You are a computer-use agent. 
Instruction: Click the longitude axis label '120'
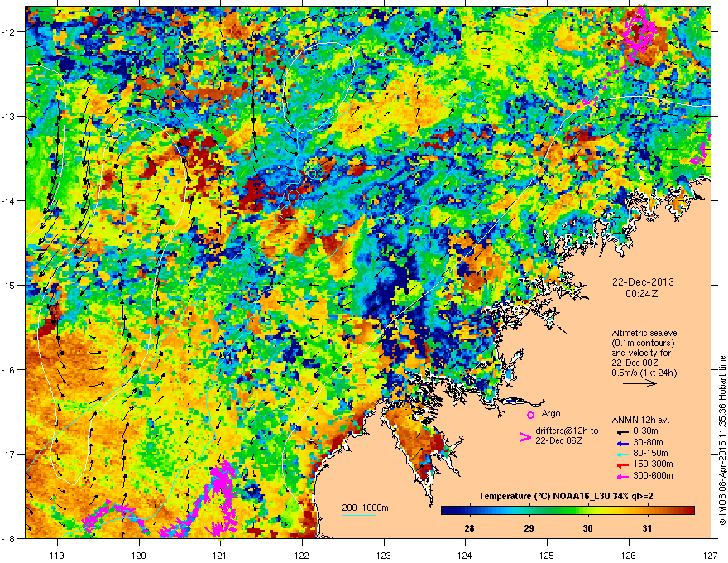pyautogui.click(x=139, y=555)
